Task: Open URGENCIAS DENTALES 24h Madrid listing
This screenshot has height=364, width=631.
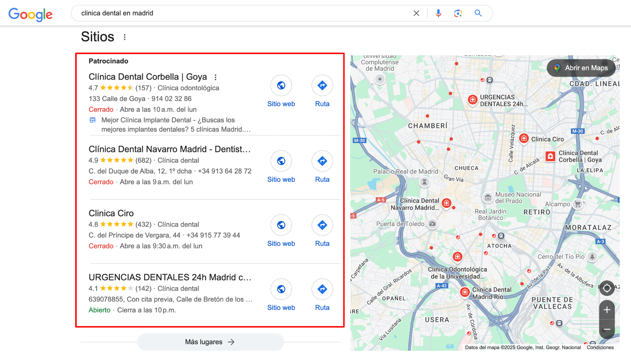Action: pyautogui.click(x=170, y=277)
